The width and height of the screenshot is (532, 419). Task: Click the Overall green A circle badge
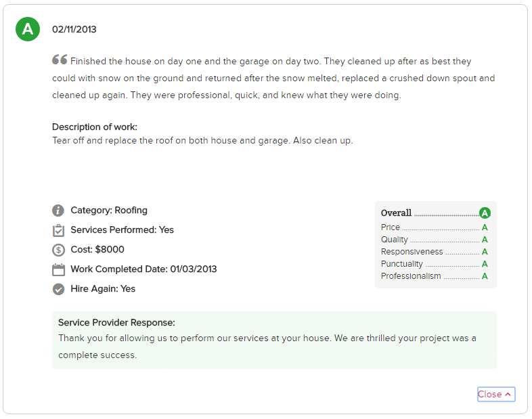(x=485, y=213)
